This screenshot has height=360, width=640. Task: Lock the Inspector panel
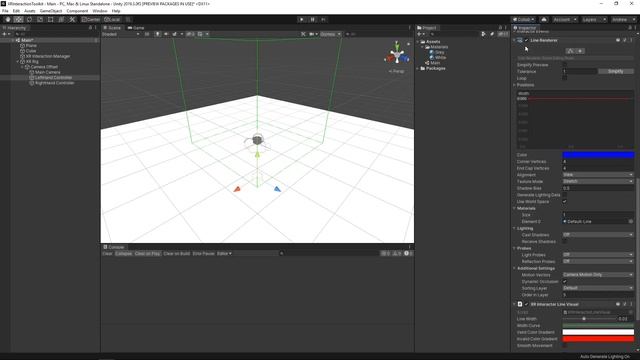pyautogui.click(x=630, y=28)
